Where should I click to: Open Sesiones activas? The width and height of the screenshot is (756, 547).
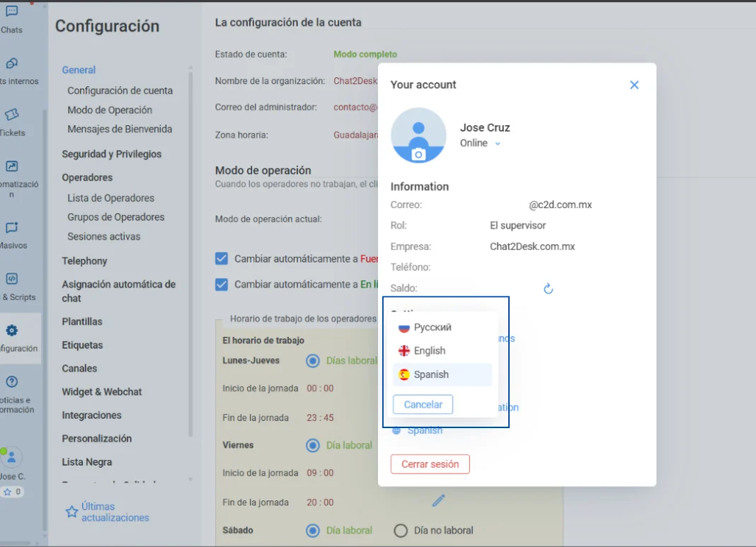point(103,236)
